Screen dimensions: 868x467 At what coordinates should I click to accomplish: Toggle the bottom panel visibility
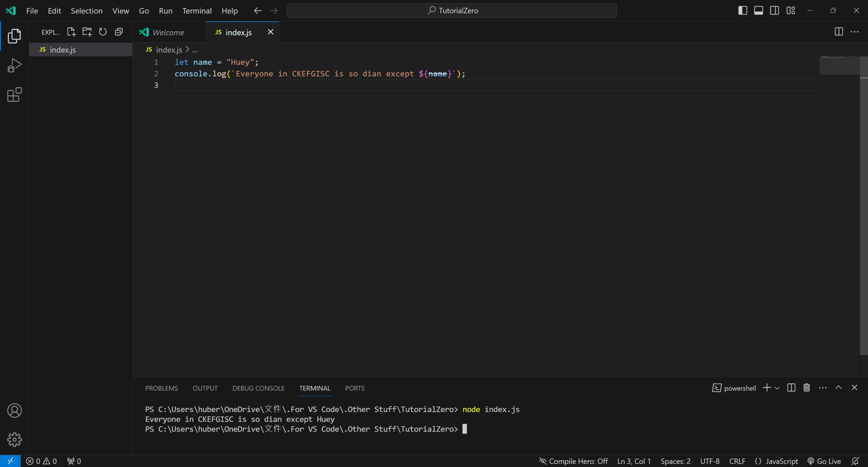click(758, 10)
